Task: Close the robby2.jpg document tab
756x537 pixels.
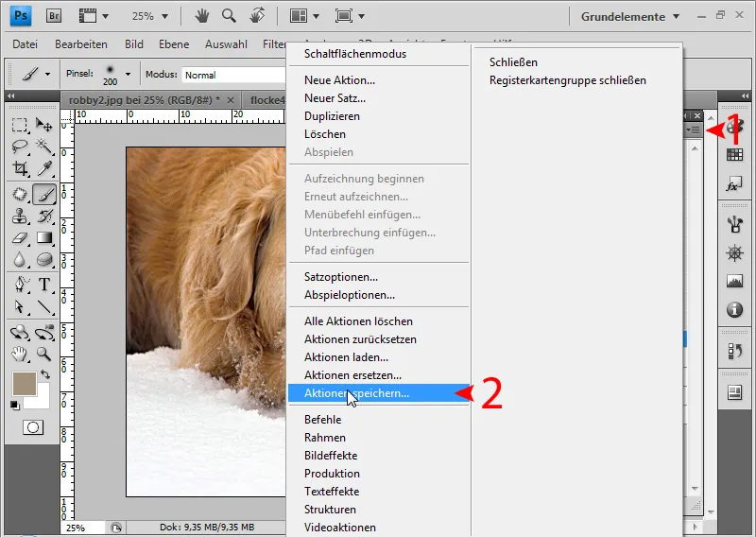Action: tap(231, 100)
